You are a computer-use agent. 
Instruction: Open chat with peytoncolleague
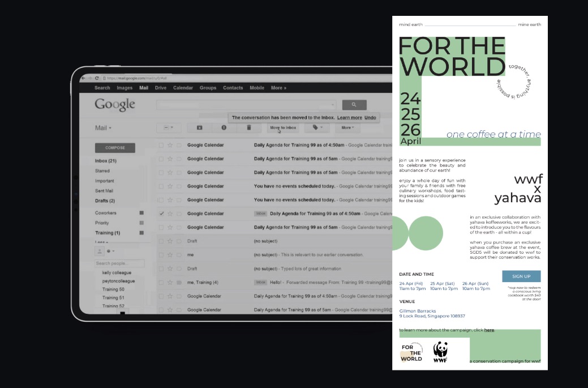[118, 281]
